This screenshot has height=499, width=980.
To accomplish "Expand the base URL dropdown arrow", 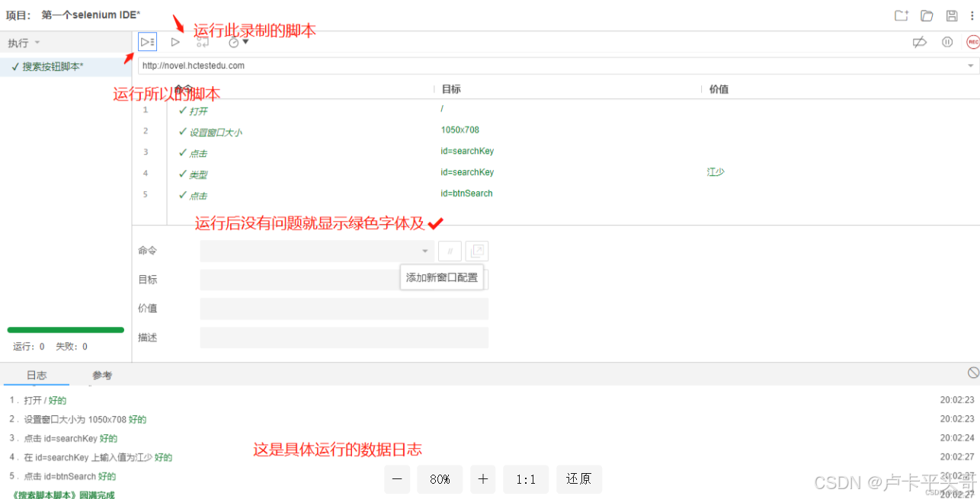I will (971, 66).
